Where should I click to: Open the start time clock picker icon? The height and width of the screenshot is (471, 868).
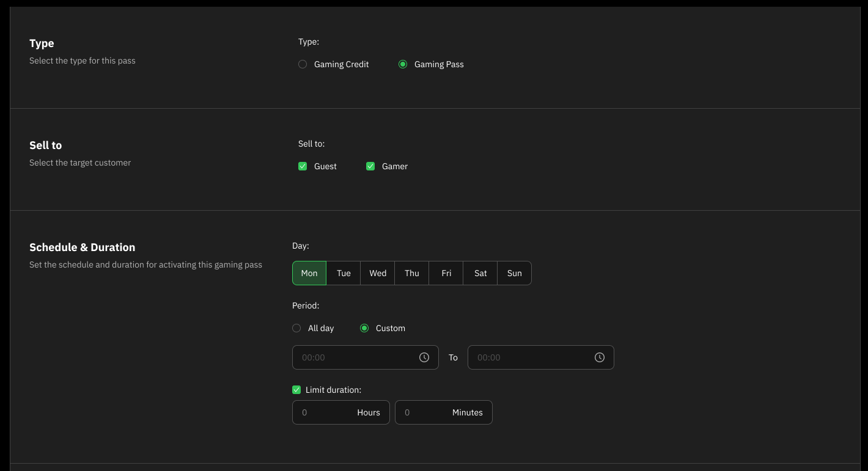424,357
